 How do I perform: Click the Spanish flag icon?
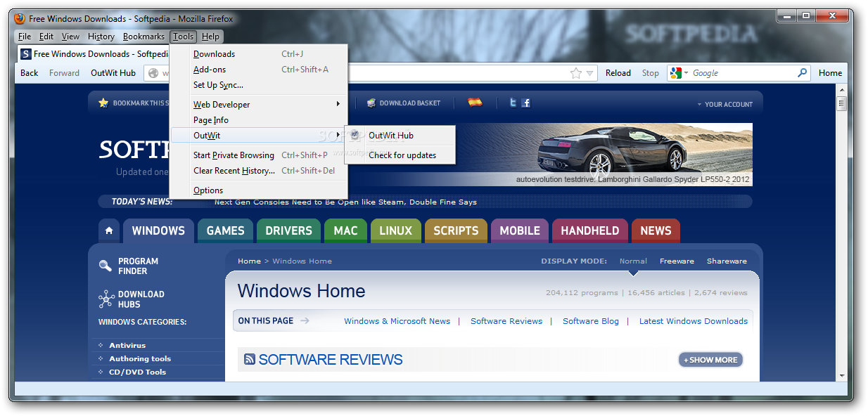(475, 103)
